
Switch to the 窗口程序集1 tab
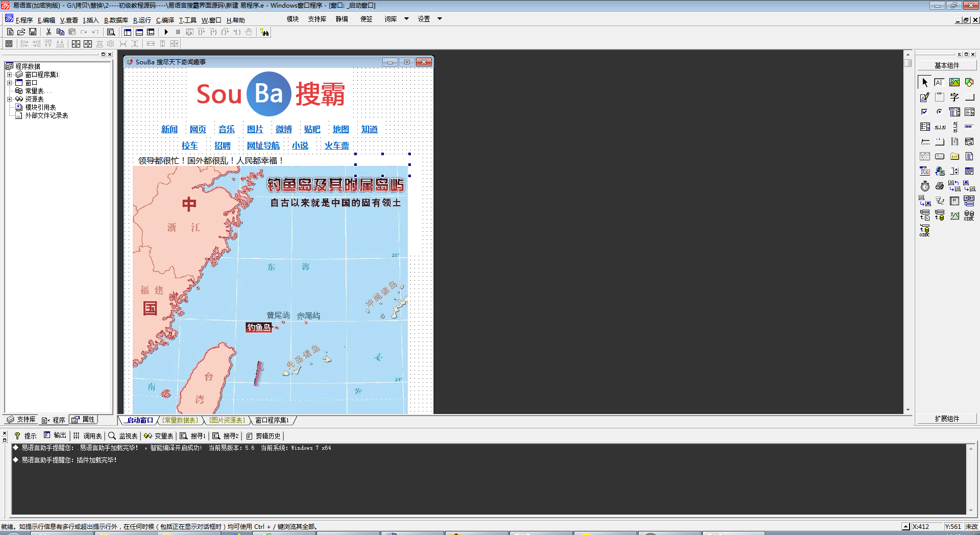click(x=272, y=420)
